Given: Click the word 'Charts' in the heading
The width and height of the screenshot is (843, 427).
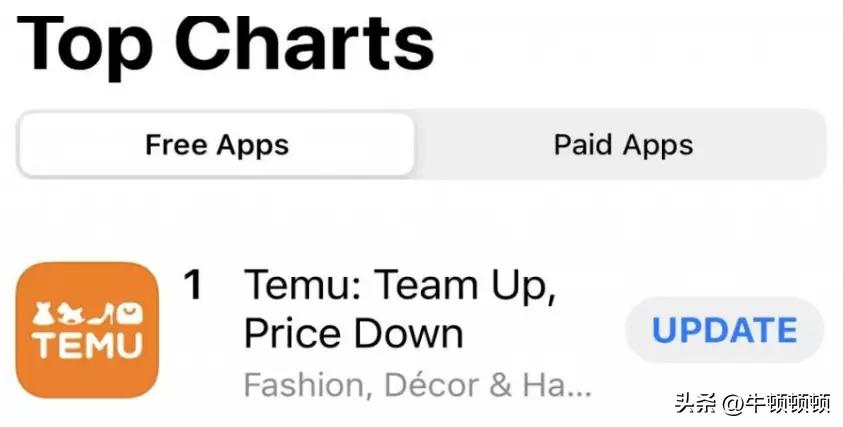Looking at the screenshot, I should (306, 42).
